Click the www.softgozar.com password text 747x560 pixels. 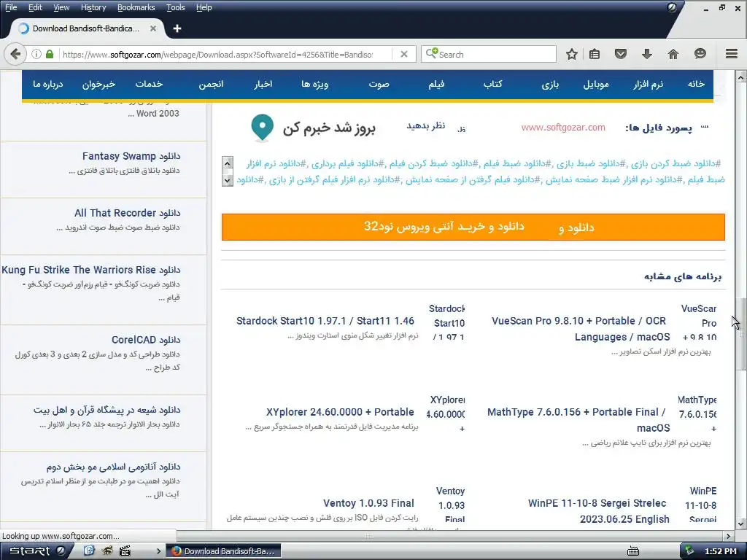[x=563, y=128]
